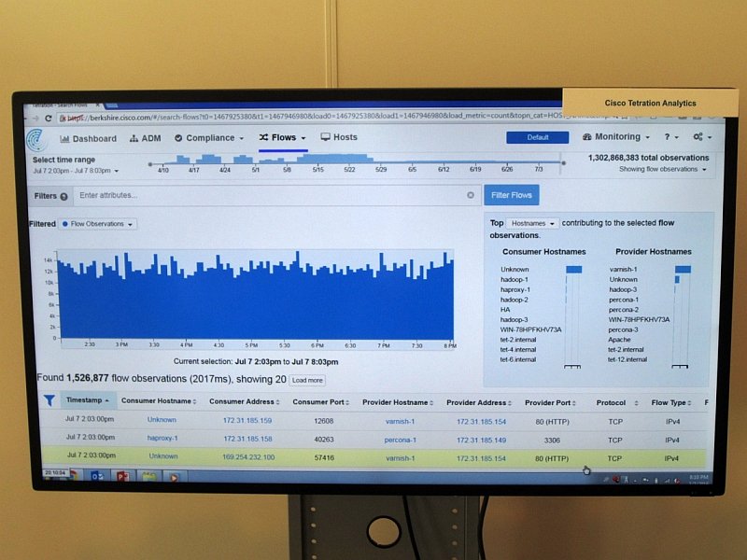Sort by Flow Type column
This screenshot has width=747, height=560.
[671, 403]
